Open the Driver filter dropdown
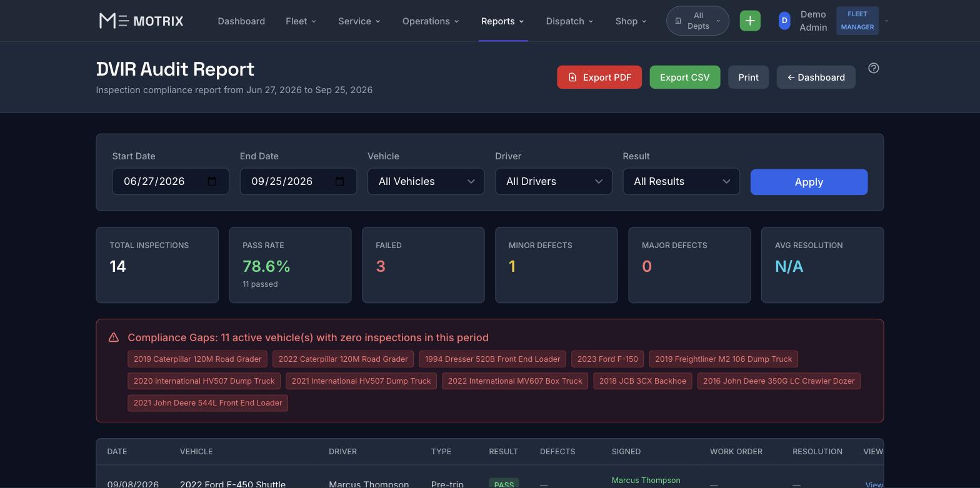Screen dimensions: 980x488 coord(553,181)
